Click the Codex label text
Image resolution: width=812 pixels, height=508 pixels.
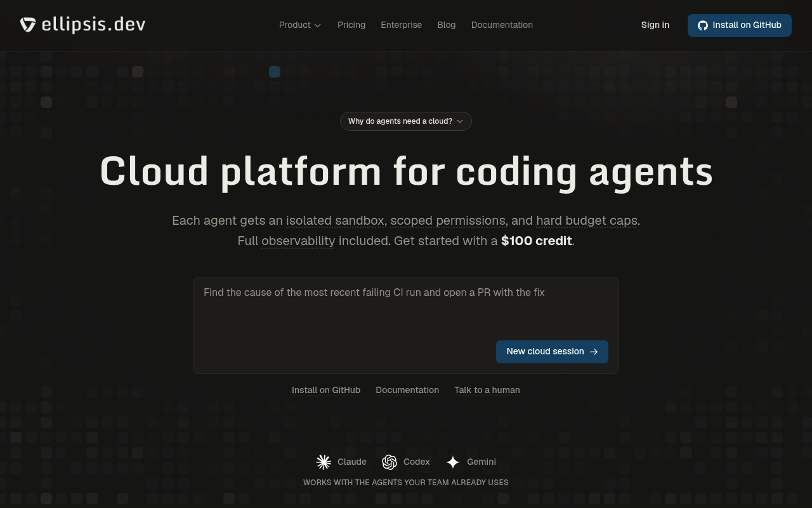[x=417, y=462]
